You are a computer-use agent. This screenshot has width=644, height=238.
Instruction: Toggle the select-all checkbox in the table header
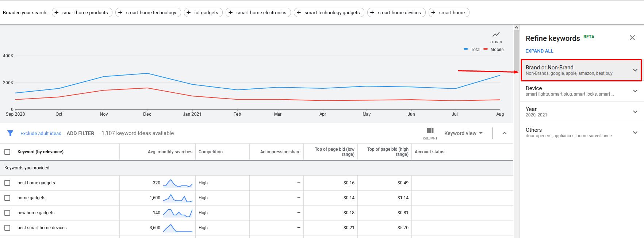tap(7, 152)
